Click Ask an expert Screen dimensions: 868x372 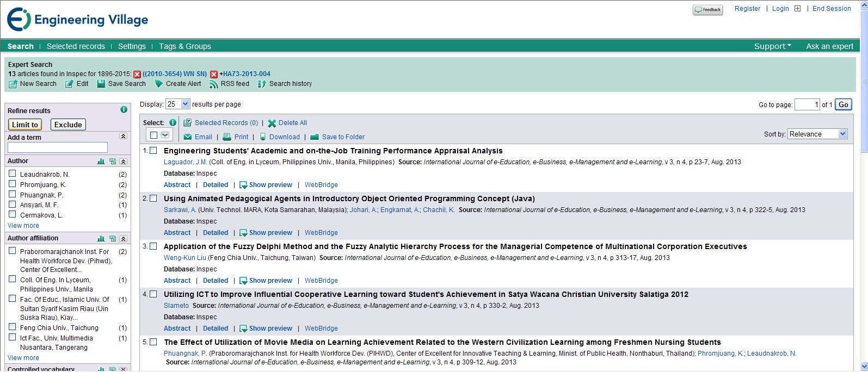[x=829, y=46]
